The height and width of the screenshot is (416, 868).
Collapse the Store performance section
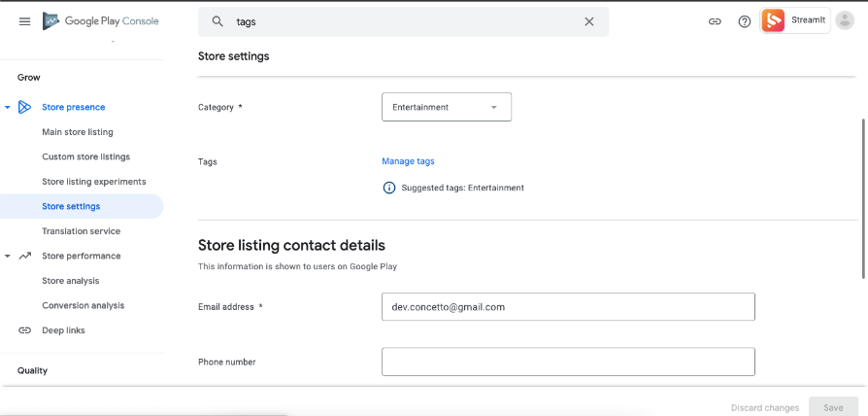(x=8, y=256)
